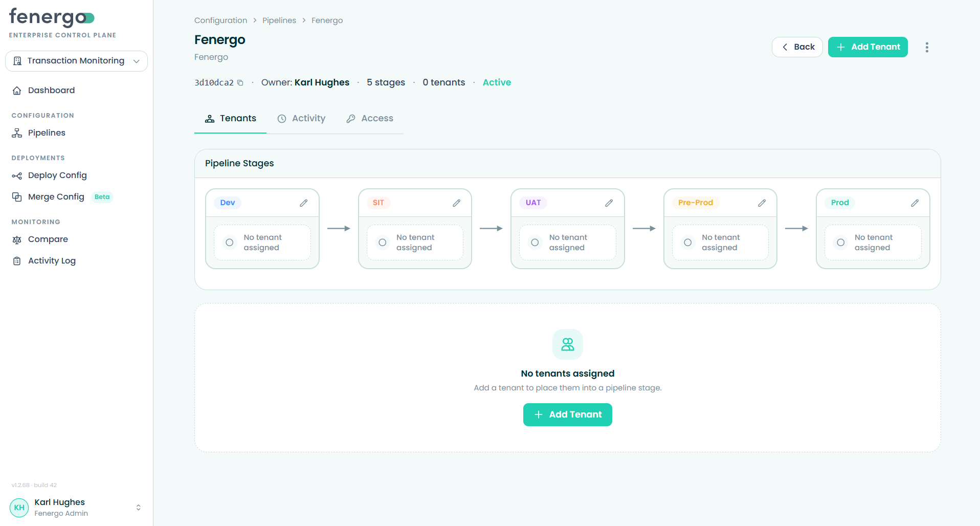Click the Prod stage label

[x=840, y=203]
